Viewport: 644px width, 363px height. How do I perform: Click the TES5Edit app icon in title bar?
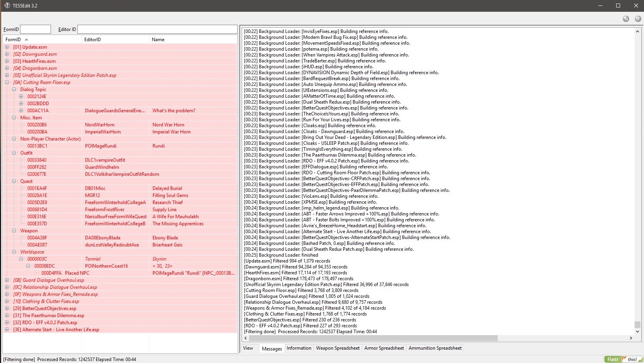point(7,5)
